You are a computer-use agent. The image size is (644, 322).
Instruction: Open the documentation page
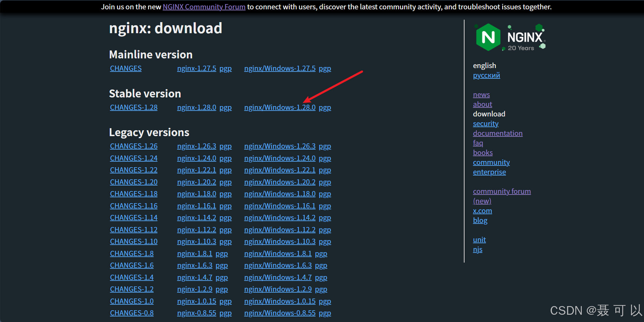click(498, 133)
